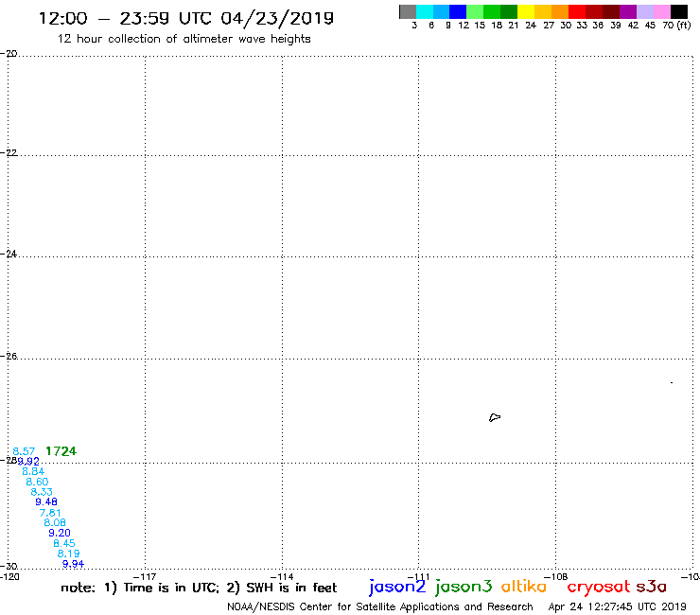
Task: Click the longitude label -117
Action: pyautogui.click(x=145, y=576)
